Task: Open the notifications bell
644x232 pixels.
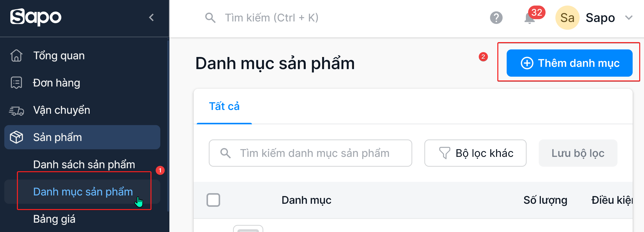Action: (529, 18)
